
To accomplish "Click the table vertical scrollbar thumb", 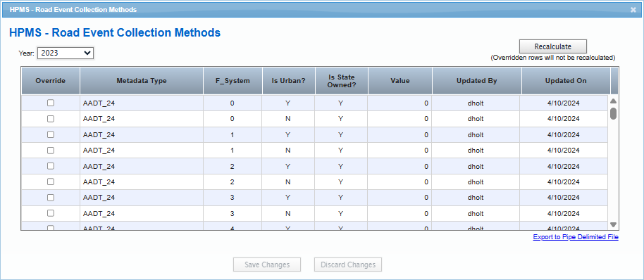I will click(x=613, y=113).
